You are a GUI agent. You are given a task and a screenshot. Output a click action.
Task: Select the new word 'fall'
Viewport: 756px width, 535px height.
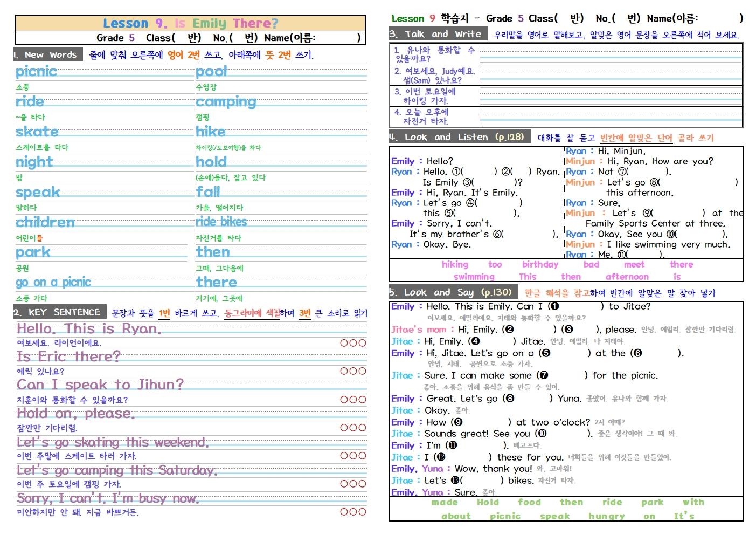tap(208, 191)
